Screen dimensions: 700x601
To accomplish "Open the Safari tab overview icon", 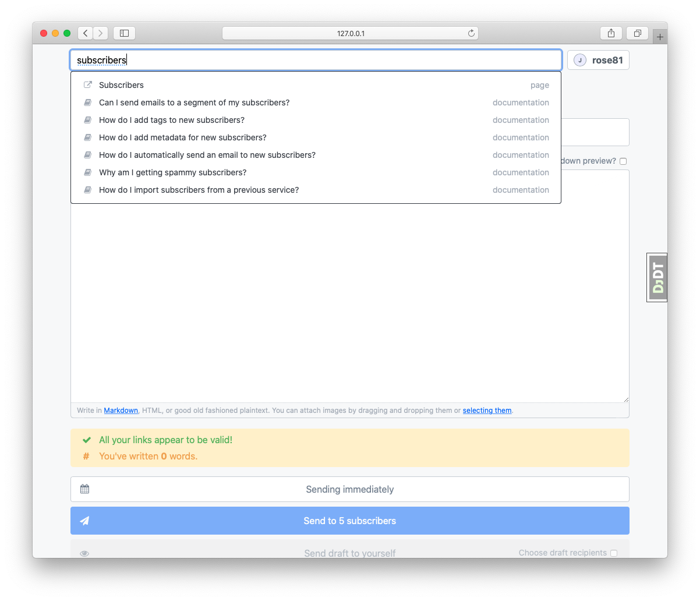I will [x=637, y=33].
